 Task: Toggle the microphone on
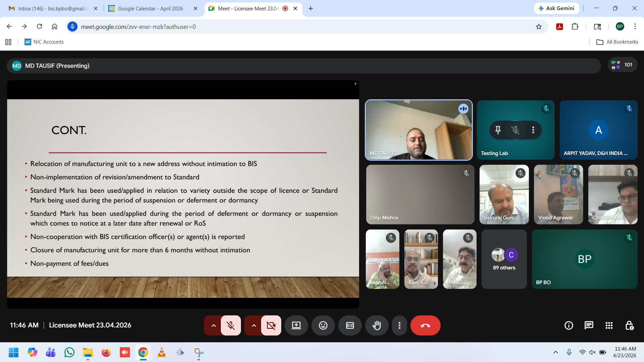click(x=231, y=325)
